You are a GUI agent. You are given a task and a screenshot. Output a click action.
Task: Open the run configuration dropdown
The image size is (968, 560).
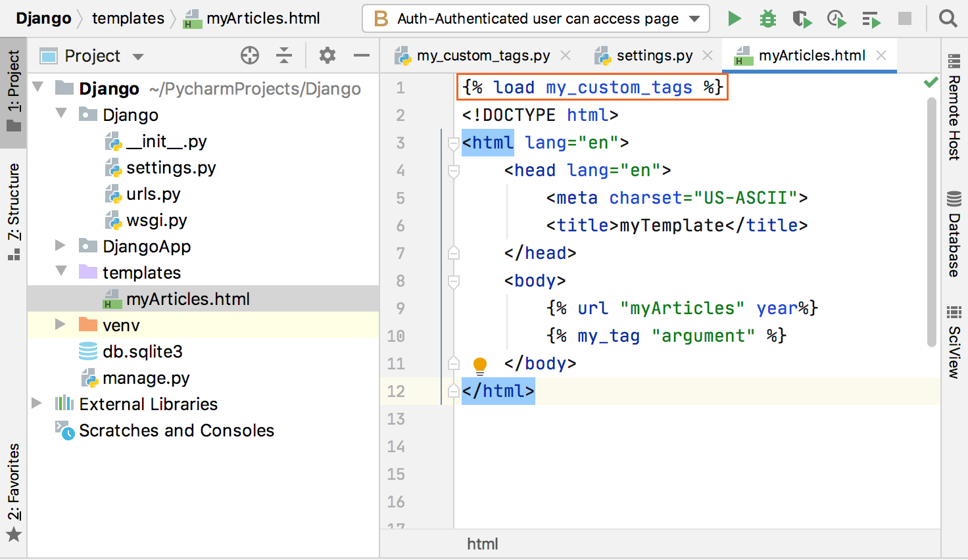pos(694,18)
